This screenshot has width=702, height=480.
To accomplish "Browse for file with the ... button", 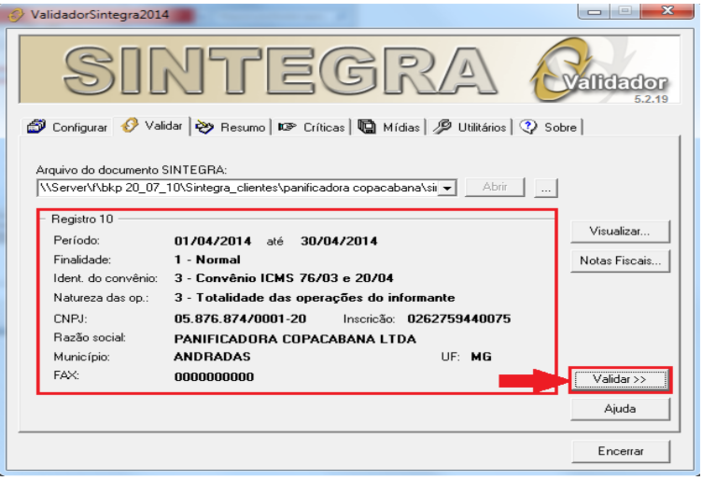I will (546, 187).
